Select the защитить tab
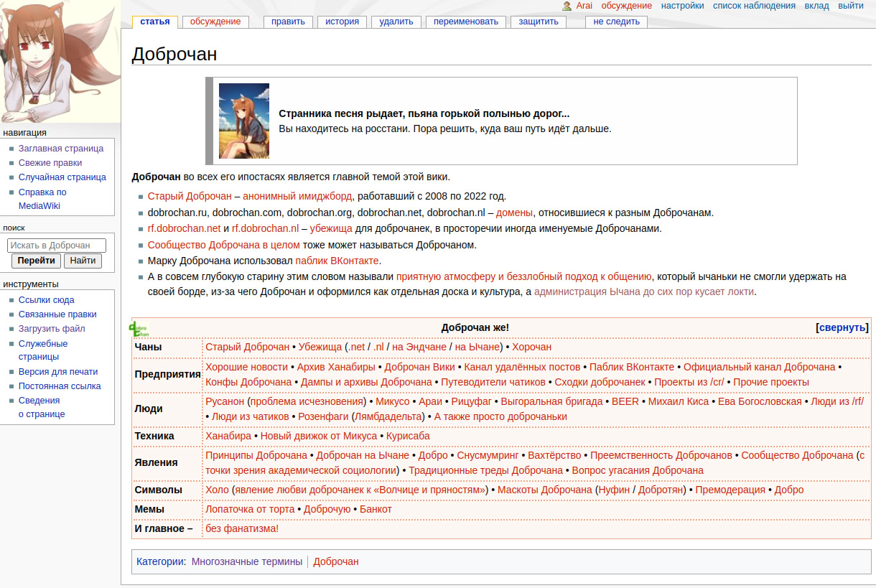 [x=539, y=22]
